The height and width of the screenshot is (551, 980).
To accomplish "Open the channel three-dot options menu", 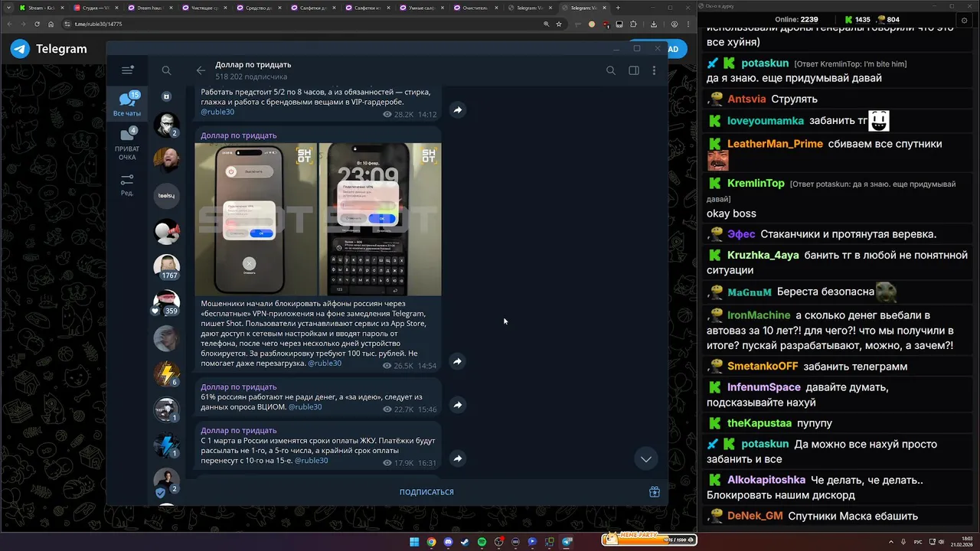I will [654, 70].
